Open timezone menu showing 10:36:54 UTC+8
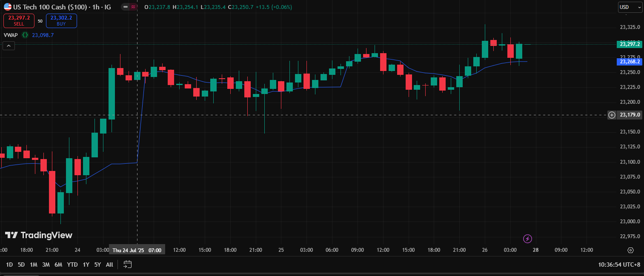 point(619,265)
